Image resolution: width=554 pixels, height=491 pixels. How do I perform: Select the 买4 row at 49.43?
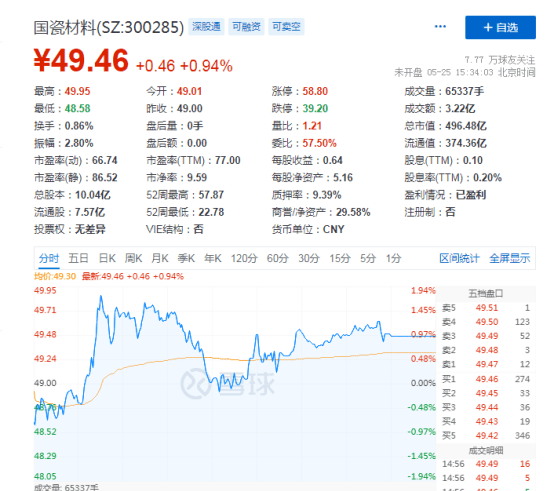[486, 421]
